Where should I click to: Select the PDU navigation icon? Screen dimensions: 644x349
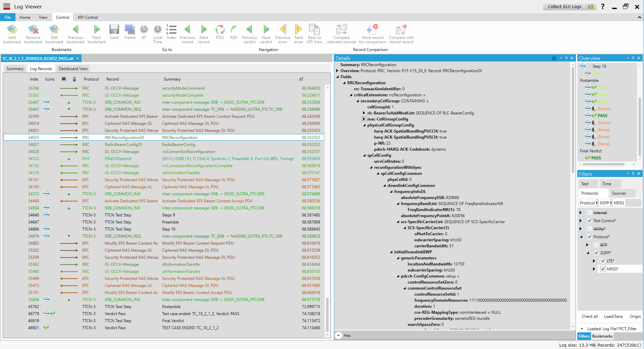coord(219,30)
